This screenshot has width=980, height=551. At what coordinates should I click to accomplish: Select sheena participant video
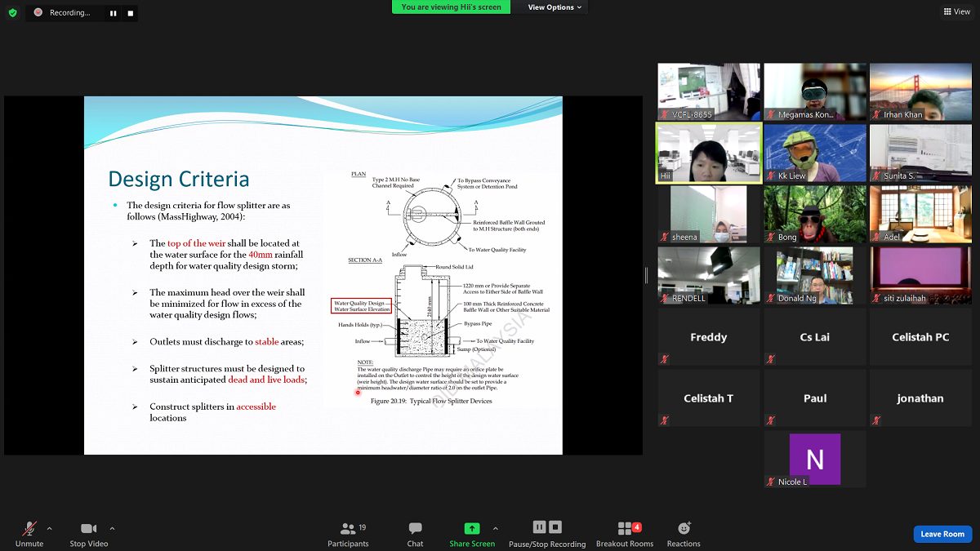click(709, 215)
